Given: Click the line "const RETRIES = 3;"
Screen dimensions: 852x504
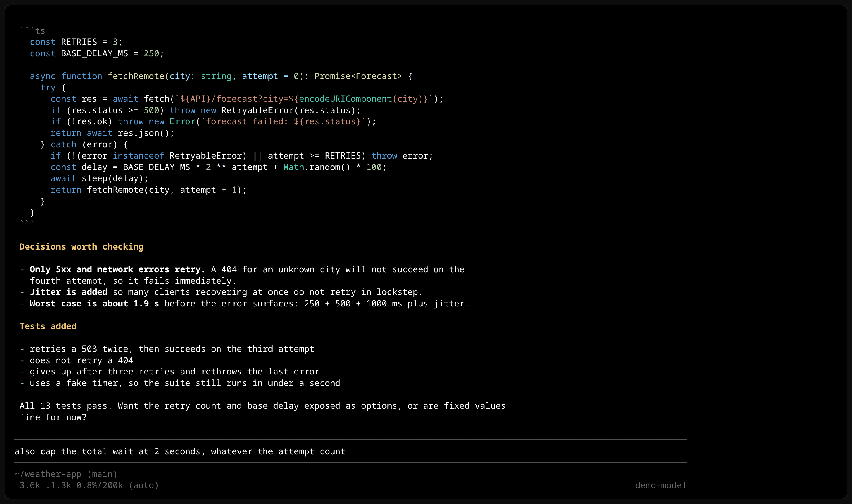Looking at the screenshot, I should [x=76, y=42].
